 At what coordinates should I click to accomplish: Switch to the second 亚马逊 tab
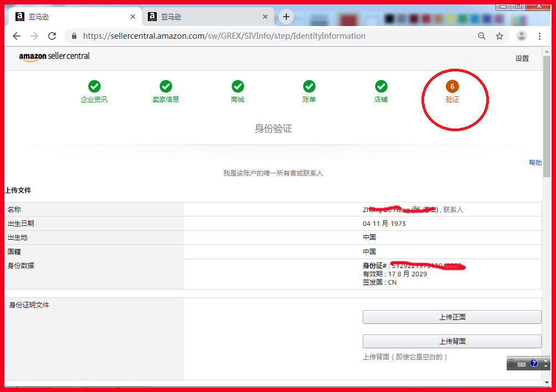click(x=208, y=17)
